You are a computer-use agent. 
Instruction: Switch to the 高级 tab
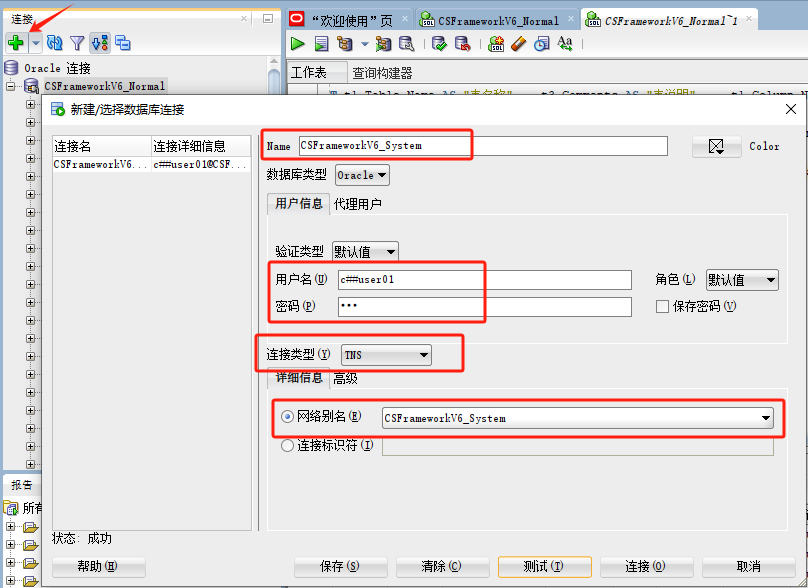pyautogui.click(x=345, y=378)
